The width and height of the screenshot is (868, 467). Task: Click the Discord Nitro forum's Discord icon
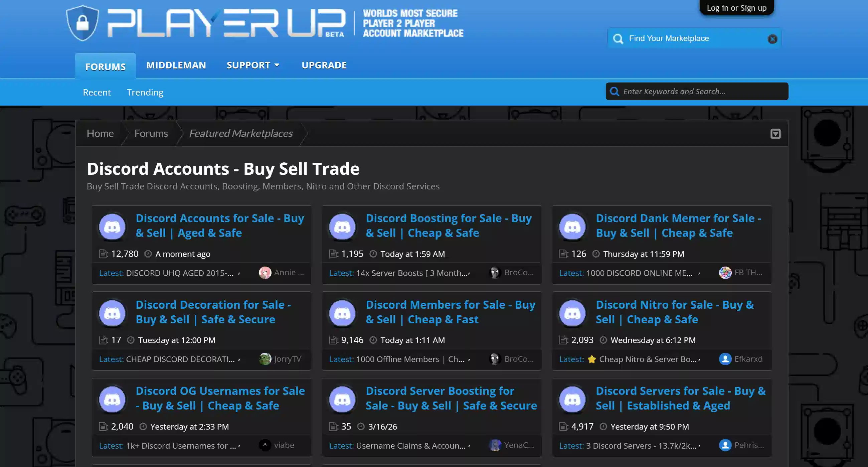point(572,313)
